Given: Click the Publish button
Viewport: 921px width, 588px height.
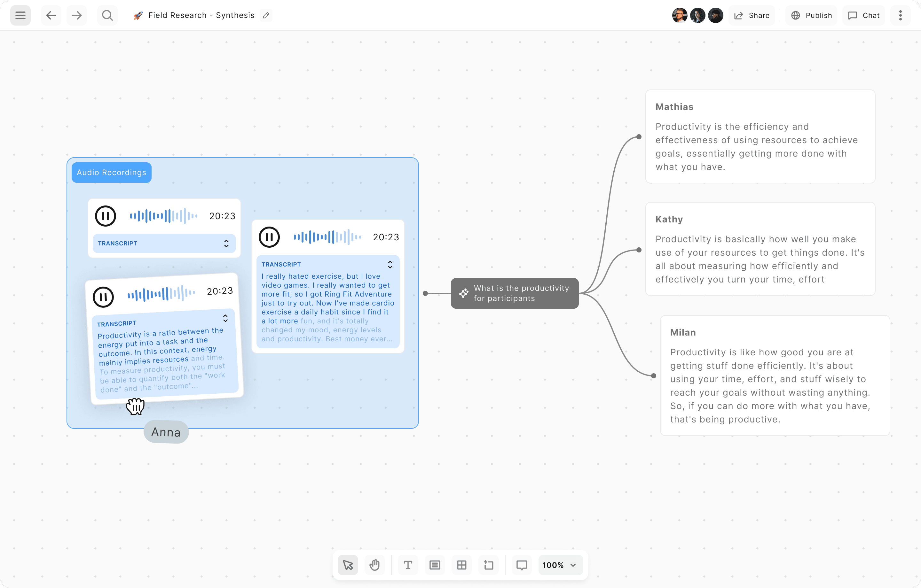Looking at the screenshot, I should [812, 15].
